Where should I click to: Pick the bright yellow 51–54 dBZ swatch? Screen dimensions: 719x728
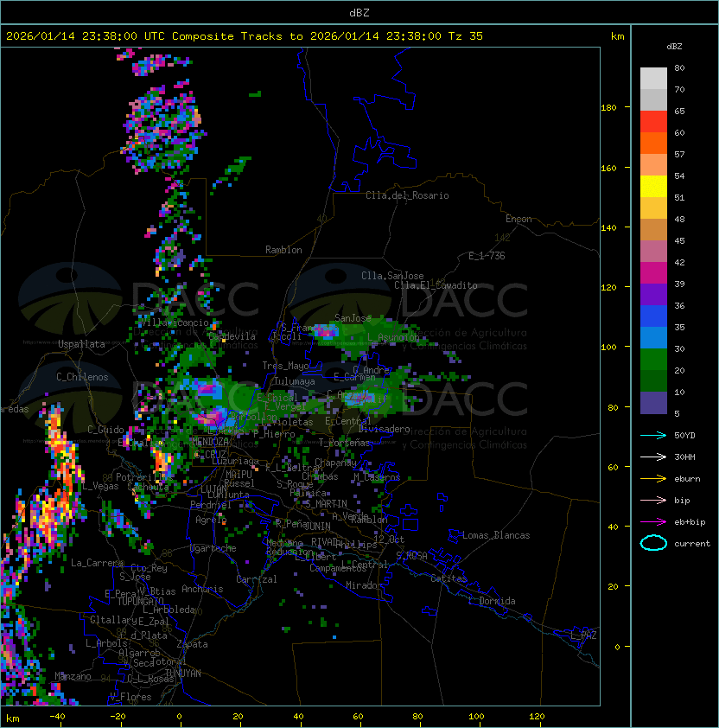pyautogui.click(x=653, y=187)
